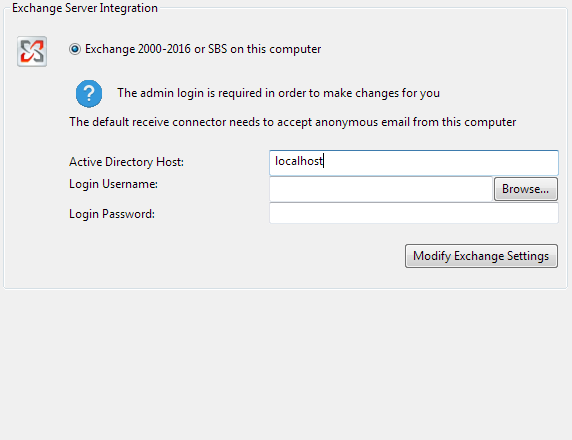Click the admin login required notice text
The height and width of the screenshot is (440, 572).
[278, 93]
